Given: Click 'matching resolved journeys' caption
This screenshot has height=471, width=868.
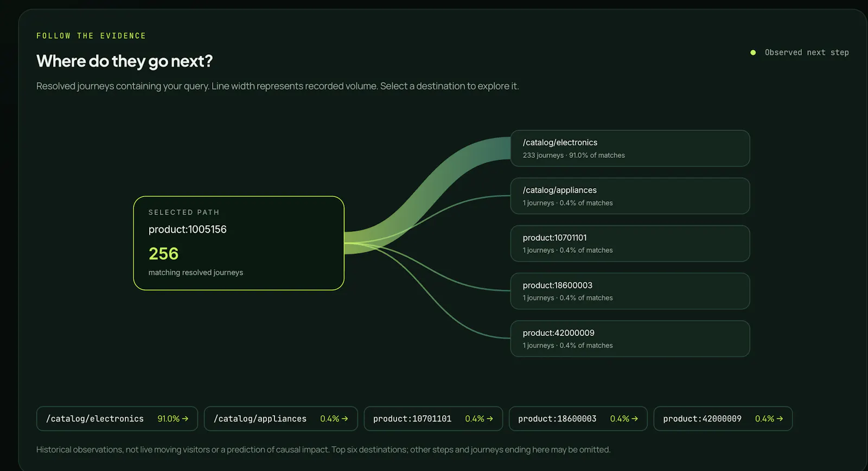Looking at the screenshot, I should pyautogui.click(x=196, y=272).
